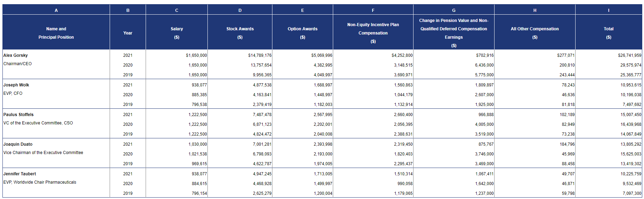Select Jennifer Taubert name cell
The width and height of the screenshot is (644, 199).
(x=20, y=174)
